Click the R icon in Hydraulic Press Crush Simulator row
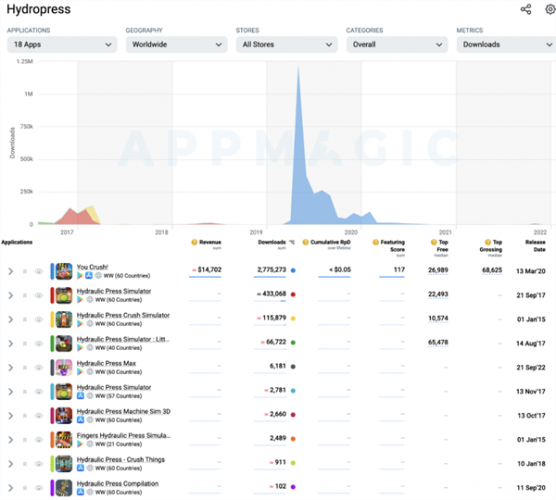Screen dimensions: 556x500 (x=25, y=320)
